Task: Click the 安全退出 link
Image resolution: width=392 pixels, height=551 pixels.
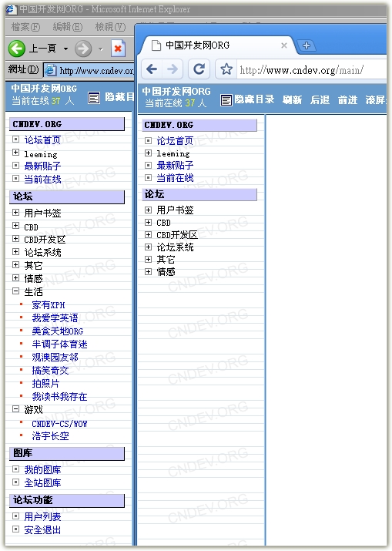Action: pyautogui.click(x=42, y=529)
